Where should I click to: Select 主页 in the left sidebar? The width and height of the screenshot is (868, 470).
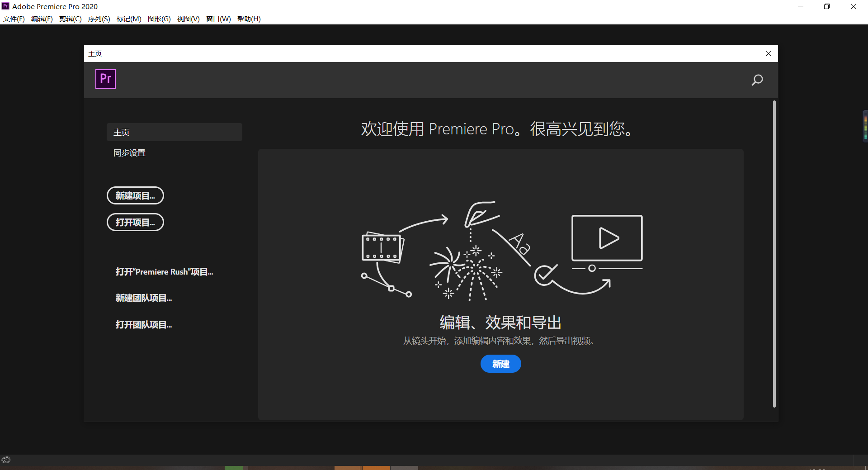pyautogui.click(x=175, y=132)
